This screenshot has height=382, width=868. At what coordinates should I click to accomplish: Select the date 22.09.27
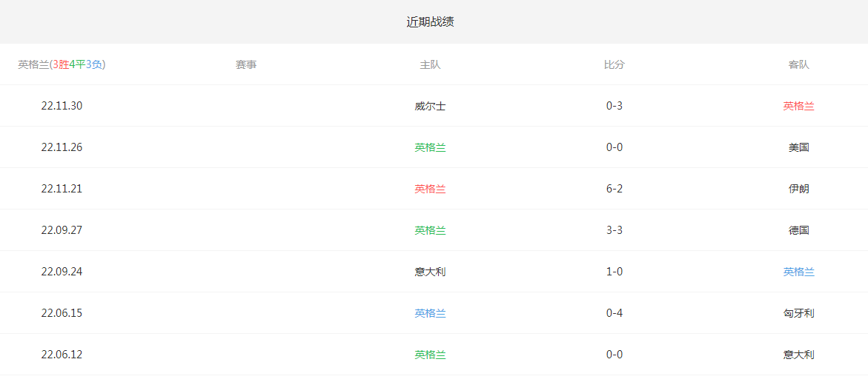62,230
